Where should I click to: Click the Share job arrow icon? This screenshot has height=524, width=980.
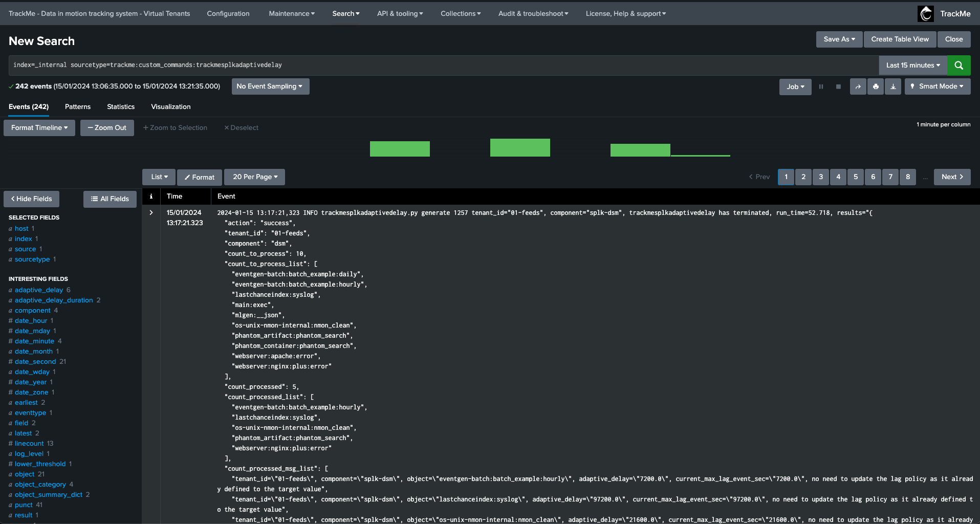tap(858, 86)
